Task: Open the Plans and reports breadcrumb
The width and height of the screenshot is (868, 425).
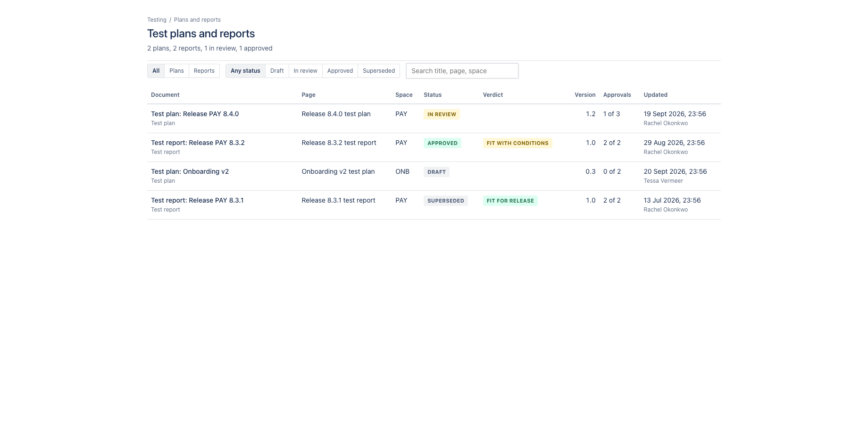Action: point(197,20)
